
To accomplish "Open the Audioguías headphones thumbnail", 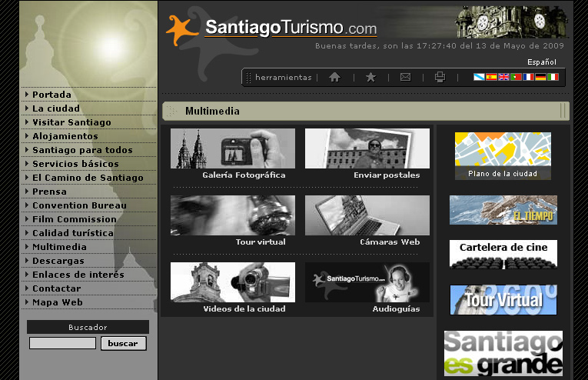I will pyautogui.click(x=367, y=282).
